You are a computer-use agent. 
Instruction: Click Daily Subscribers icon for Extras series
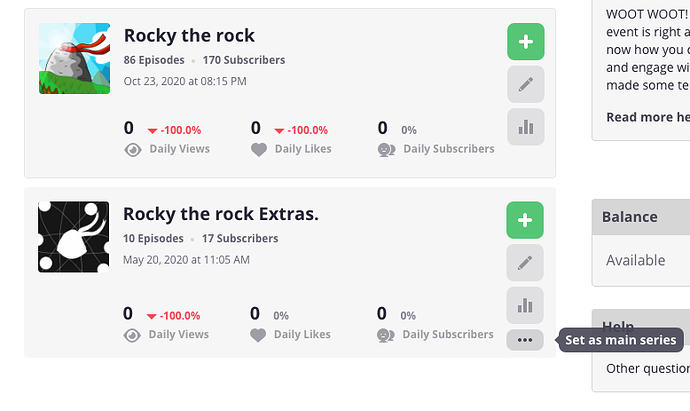(x=386, y=335)
